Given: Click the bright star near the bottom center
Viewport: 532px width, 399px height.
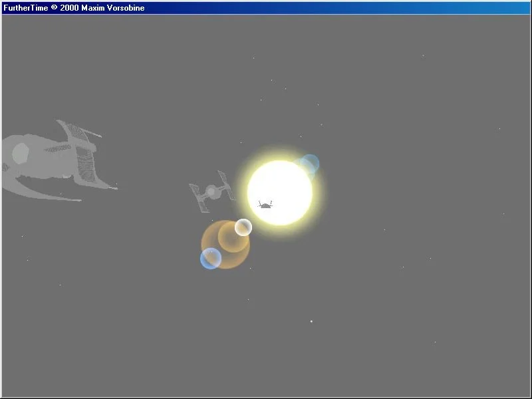Looking at the screenshot, I should (x=311, y=322).
